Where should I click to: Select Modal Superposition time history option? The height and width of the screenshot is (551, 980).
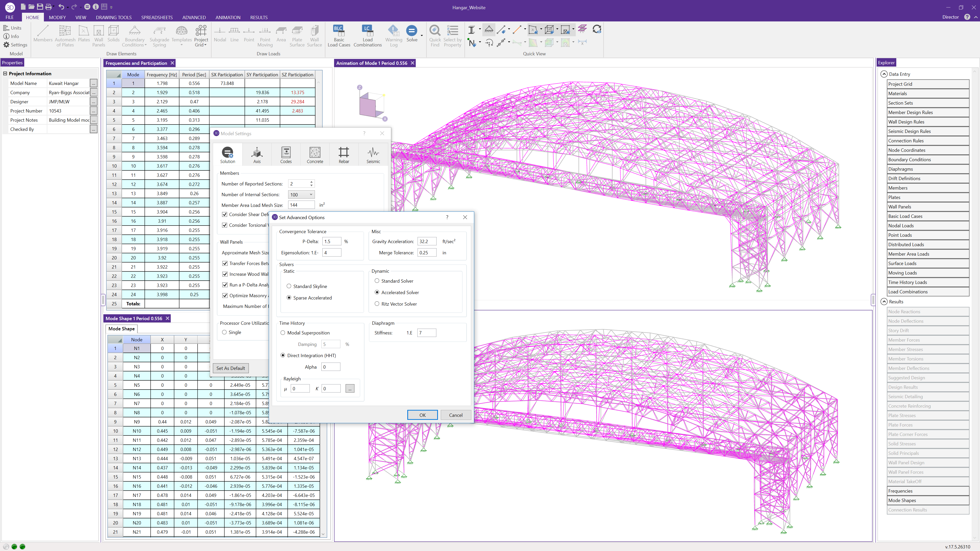[283, 333]
